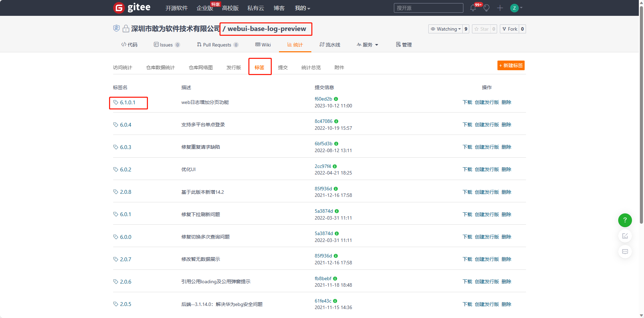644x318 pixels.
Task: Click the tag icon beside 2.0.7
Action: tap(116, 259)
